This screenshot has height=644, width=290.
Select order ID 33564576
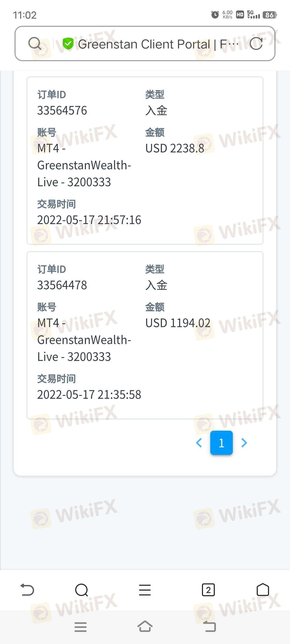62,111
